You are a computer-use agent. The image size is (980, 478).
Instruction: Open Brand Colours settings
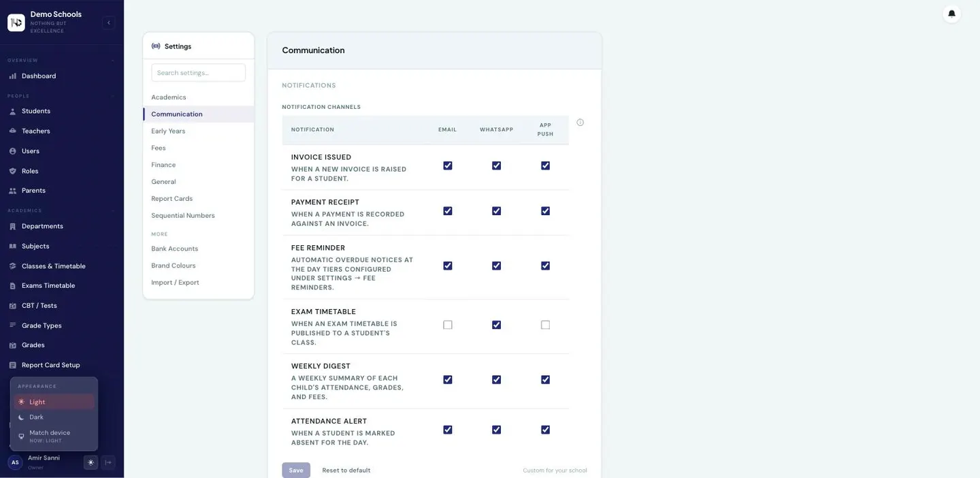tap(199, 266)
